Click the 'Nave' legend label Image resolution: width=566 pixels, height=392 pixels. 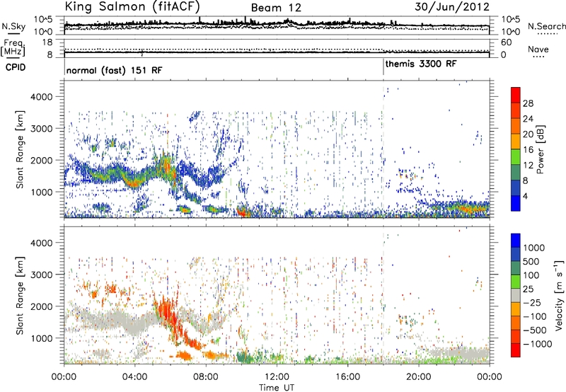click(538, 50)
